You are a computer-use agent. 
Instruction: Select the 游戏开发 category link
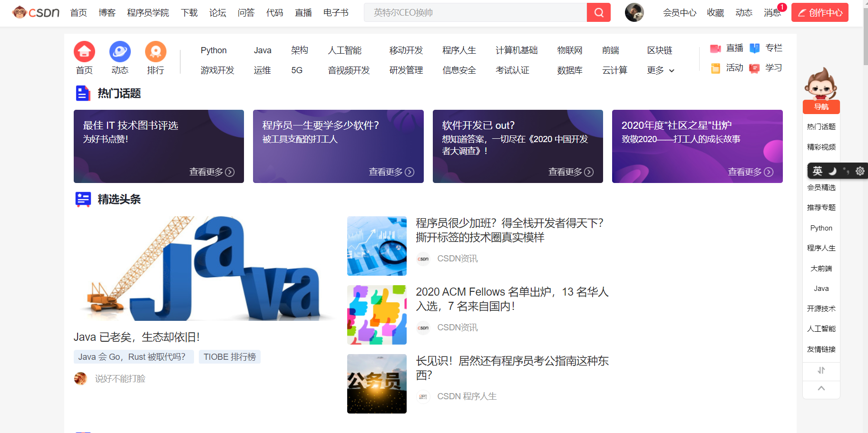[x=217, y=70]
